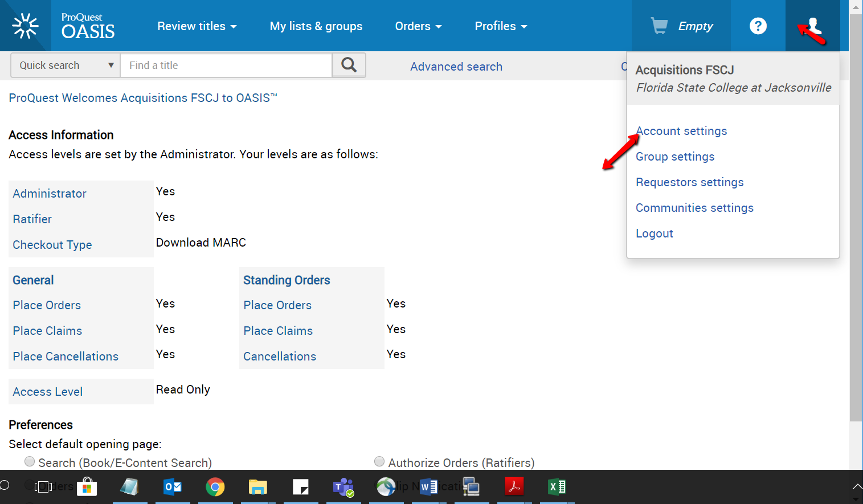The width and height of the screenshot is (863, 504).
Task: Open the shopping cart icon
Action: coord(659,26)
